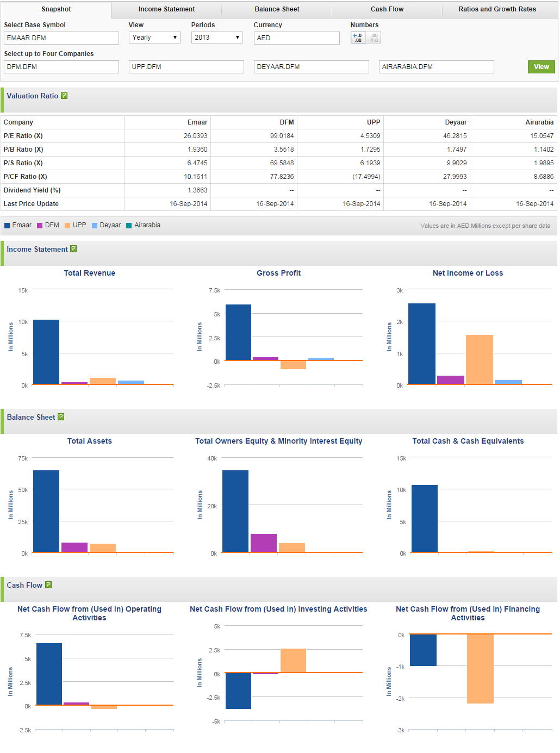
Task: Click the DEYAAR.DFM company input field
Action: [x=311, y=67]
